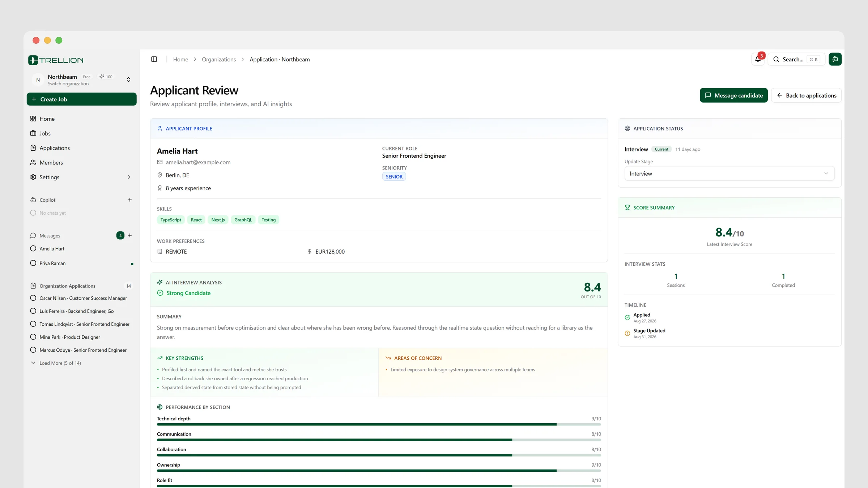Open the Copilot section
The height and width of the screenshot is (488, 868).
click(x=47, y=200)
